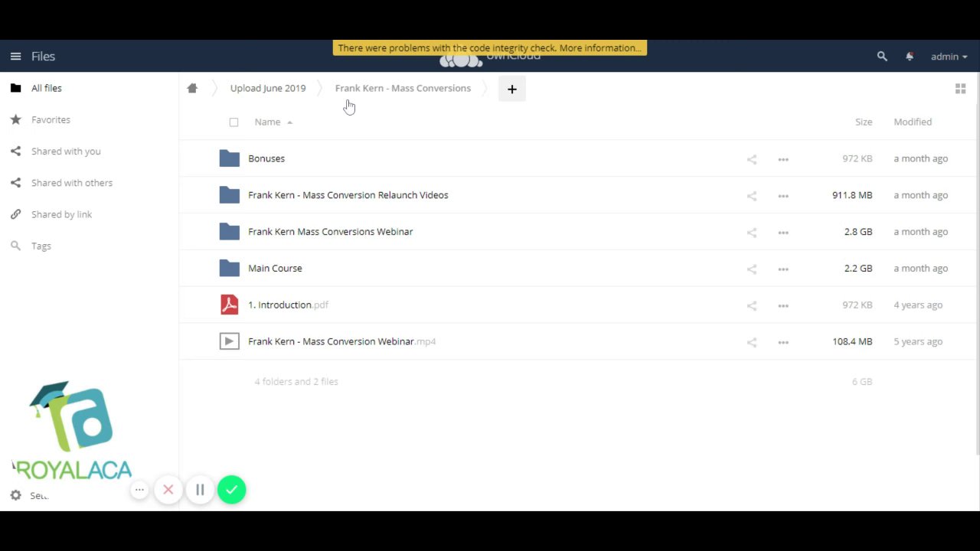Open the Bonuses folder name
Screen dimensions: 980x551
[x=266, y=158]
